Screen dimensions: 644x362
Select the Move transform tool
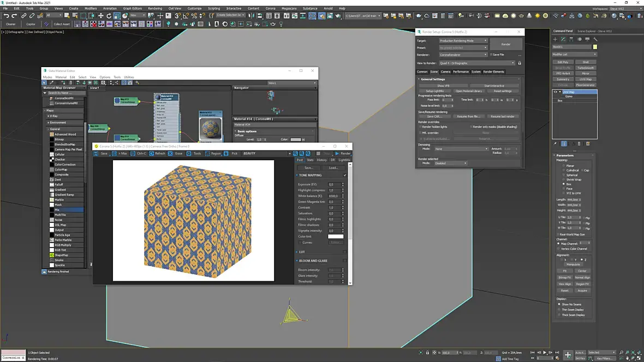click(x=100, y=16)
